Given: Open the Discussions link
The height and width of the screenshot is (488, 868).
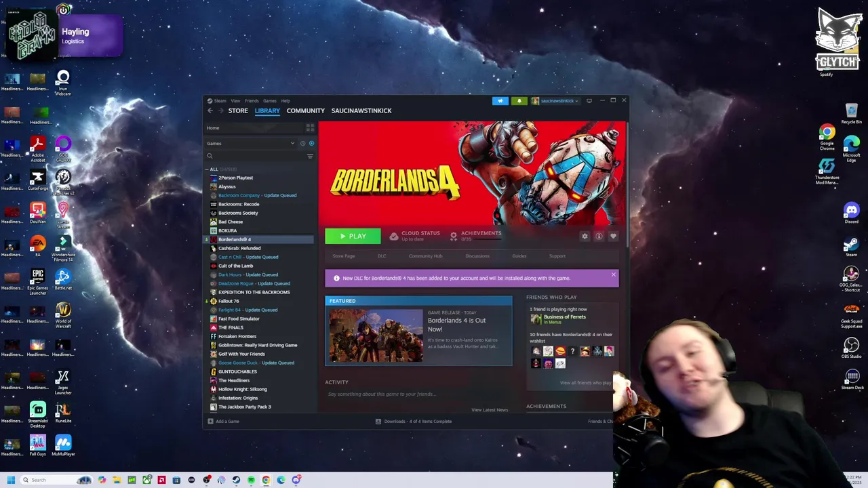Looking at the screenshot, I should click(477, 256).
